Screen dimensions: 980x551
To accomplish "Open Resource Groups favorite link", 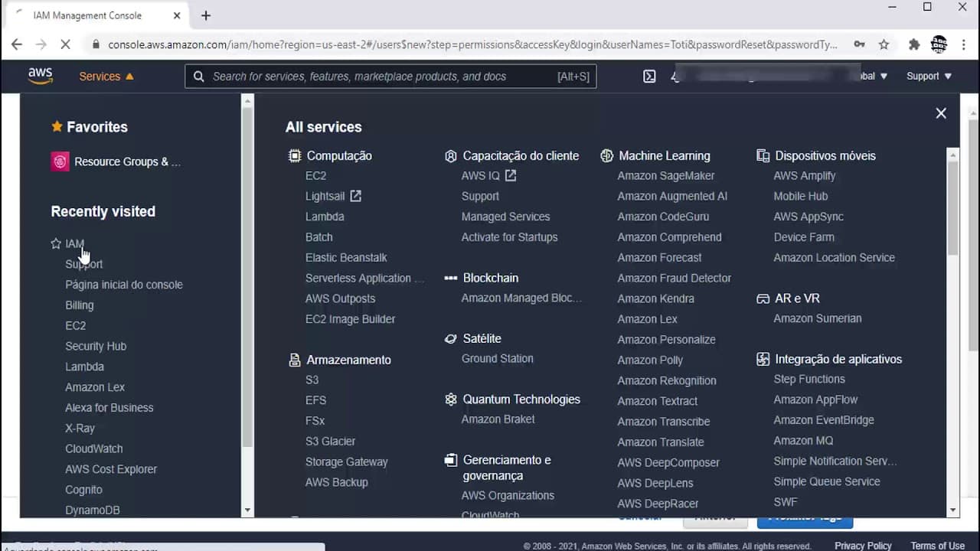I will [x=127, y=161].
